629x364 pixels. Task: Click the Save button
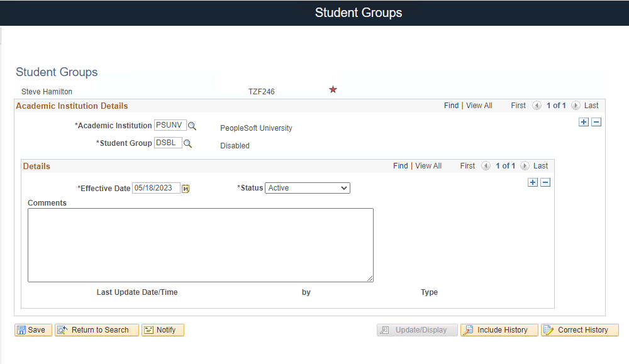33,330
